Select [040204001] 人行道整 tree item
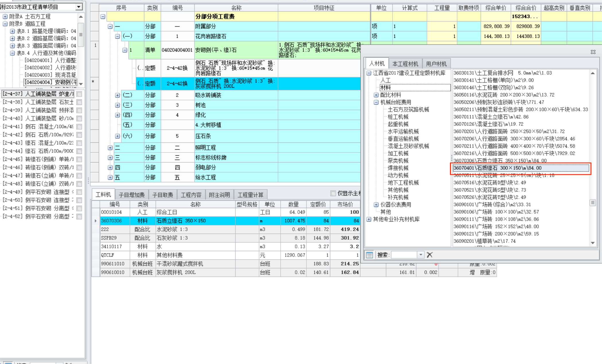This screenshot has width=602, height=364. tap(51, 60)
